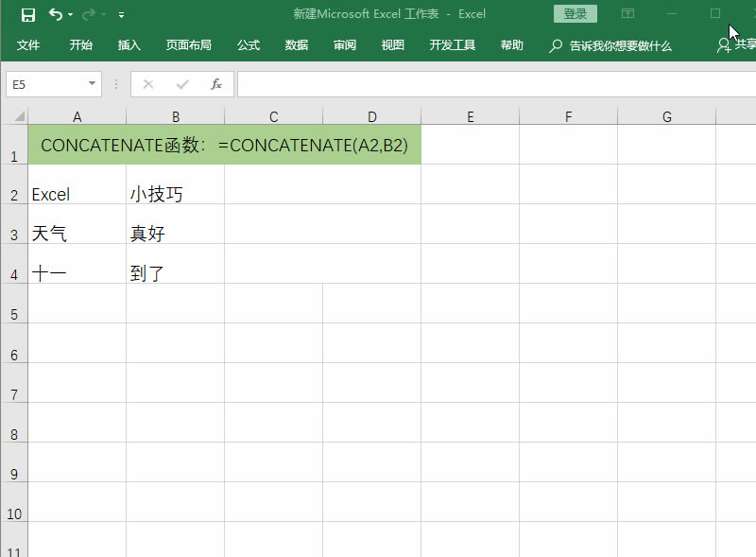
Task: Select row 5 header
Action: [x=14, y=304]
